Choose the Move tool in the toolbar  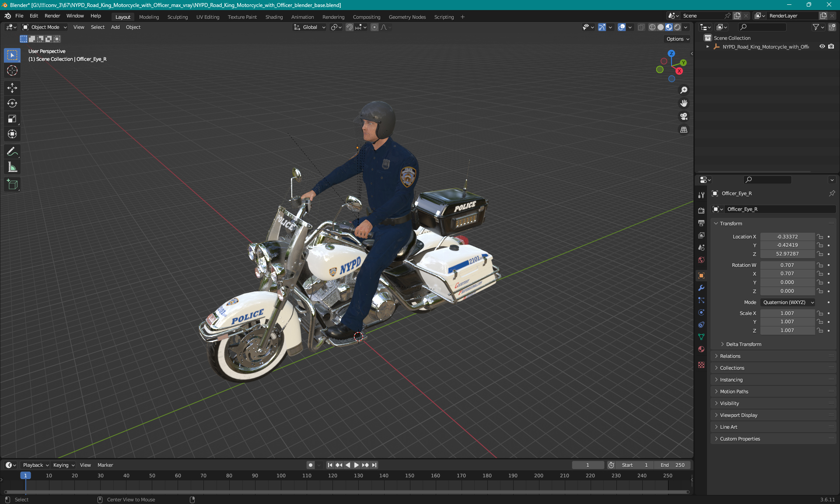click(x=12, y=88)
